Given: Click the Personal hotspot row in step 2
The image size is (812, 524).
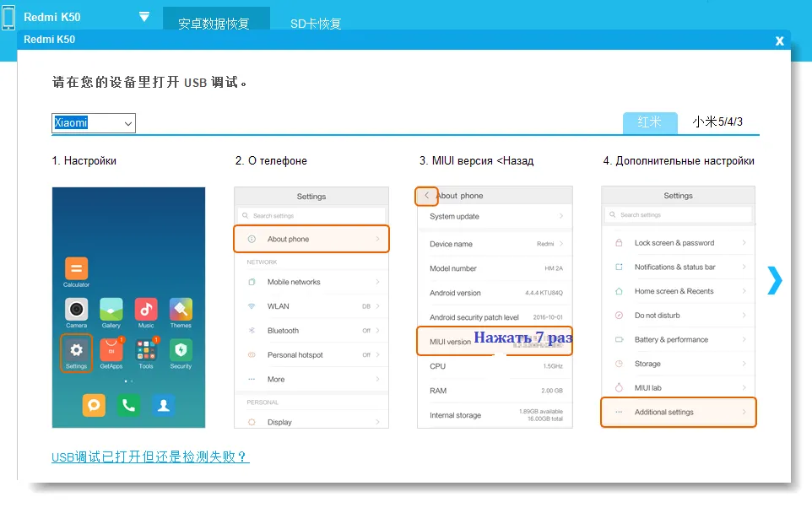Looking at the screenshot, I should tap(311, 355).
